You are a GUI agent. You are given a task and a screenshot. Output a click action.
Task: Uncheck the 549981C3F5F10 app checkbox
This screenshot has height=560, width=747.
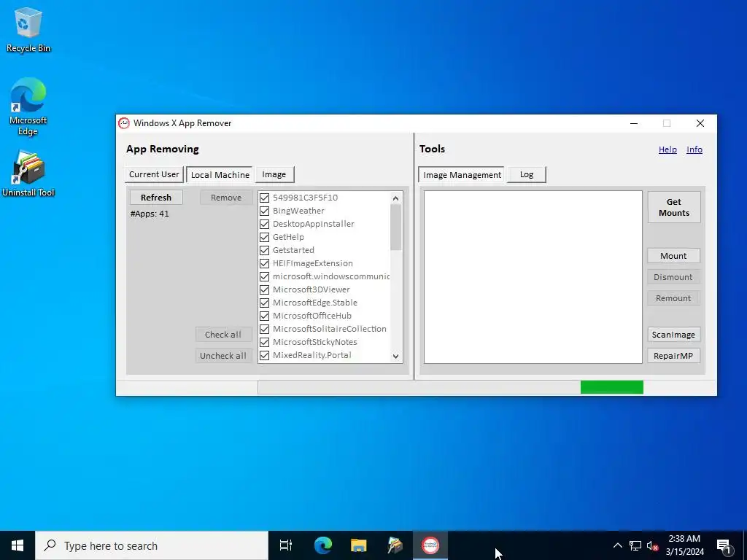point(264,198)
